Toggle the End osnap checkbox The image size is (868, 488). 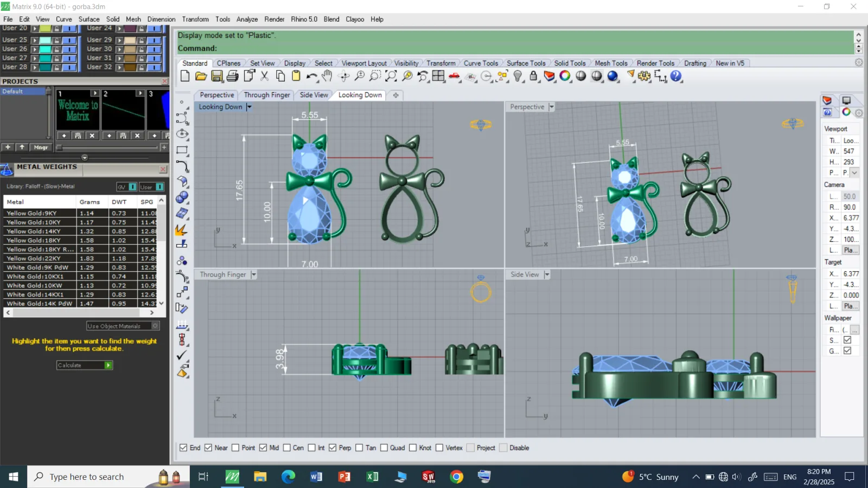[183, 448]
